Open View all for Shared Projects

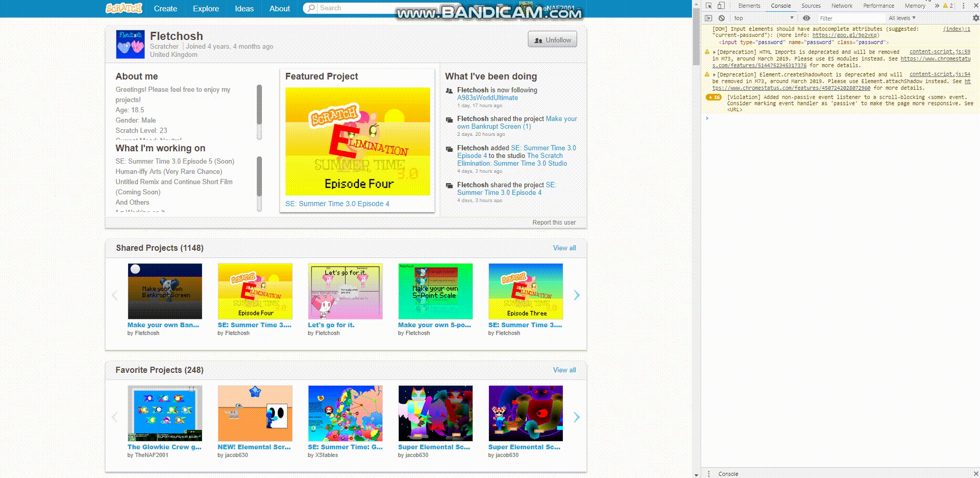pos(564,248)
